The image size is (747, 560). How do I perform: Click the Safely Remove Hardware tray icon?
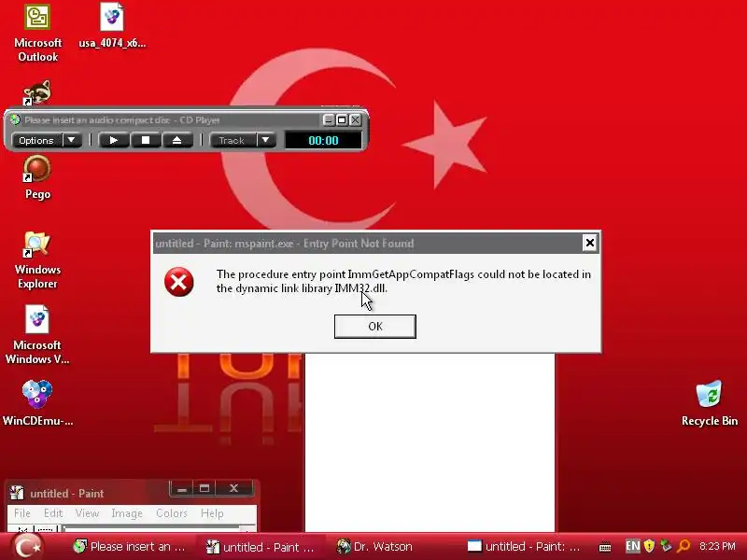click(666, 546)
